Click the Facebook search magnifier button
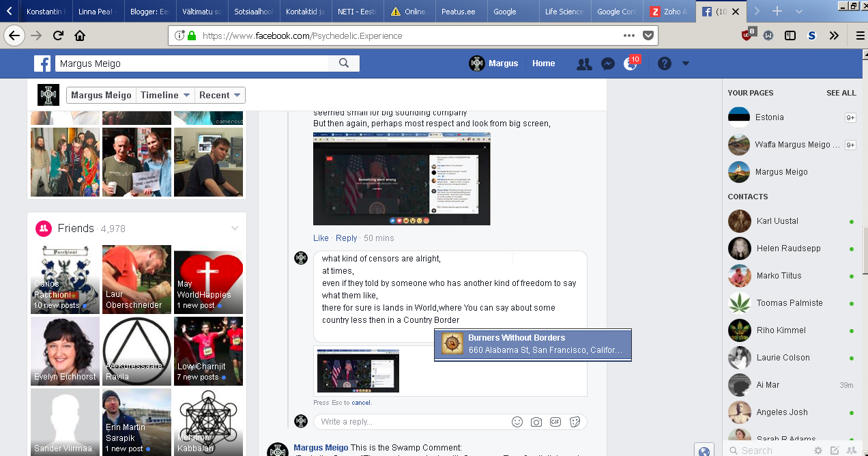 pyautogui.click(x=344, y=63)
